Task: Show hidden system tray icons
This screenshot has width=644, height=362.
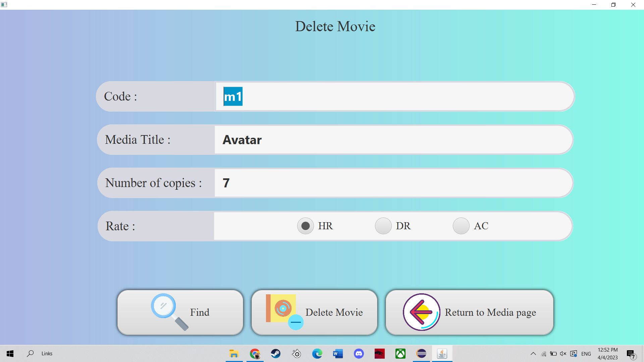Action: coord(533,354)
